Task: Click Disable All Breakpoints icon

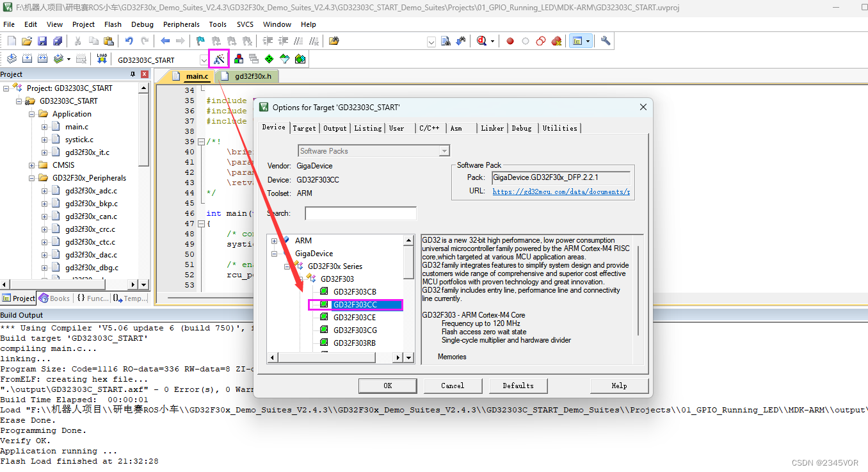Action: coord(541,41)
